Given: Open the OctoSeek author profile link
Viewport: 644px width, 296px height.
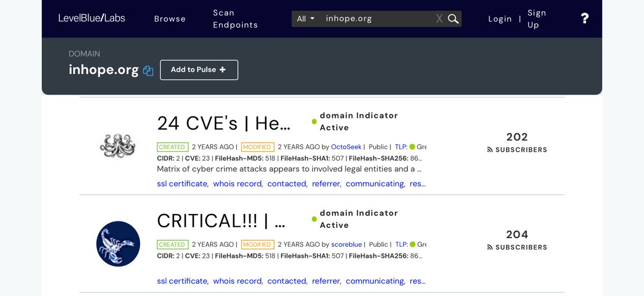Looking at the screenshot, I should click(346, 147).
